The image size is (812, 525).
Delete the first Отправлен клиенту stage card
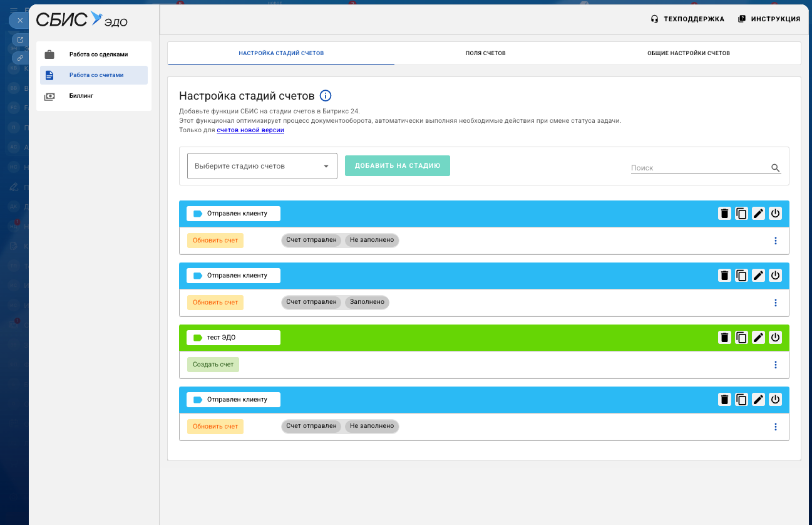click(724, 214)
